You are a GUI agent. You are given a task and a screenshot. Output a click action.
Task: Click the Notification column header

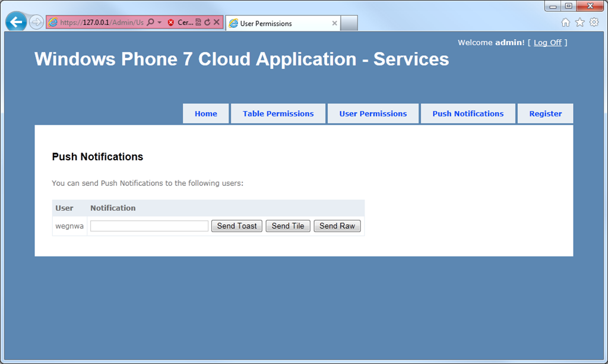pos(113,208)
